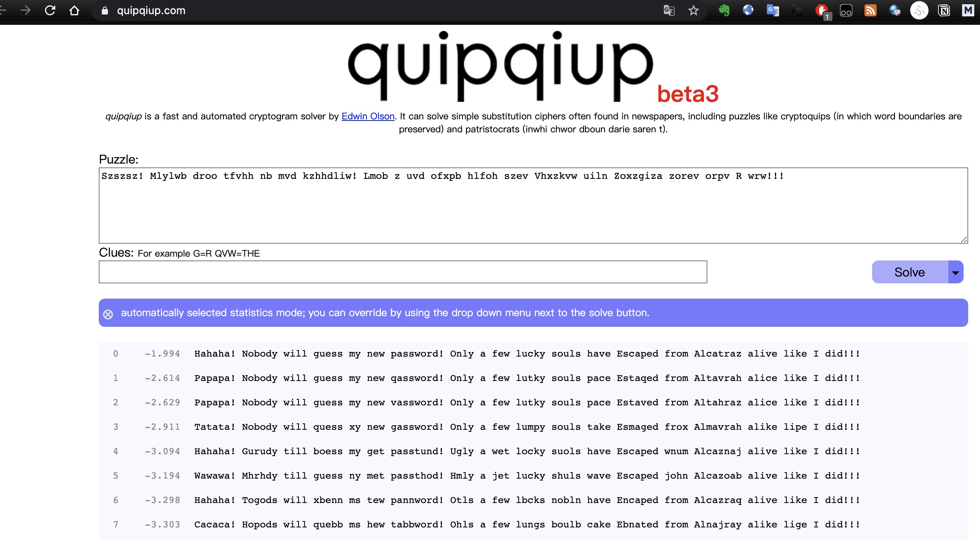Open the Medium M extension icon
The height and width of the screenshot is (540, 980).
[x=968, y=10]
